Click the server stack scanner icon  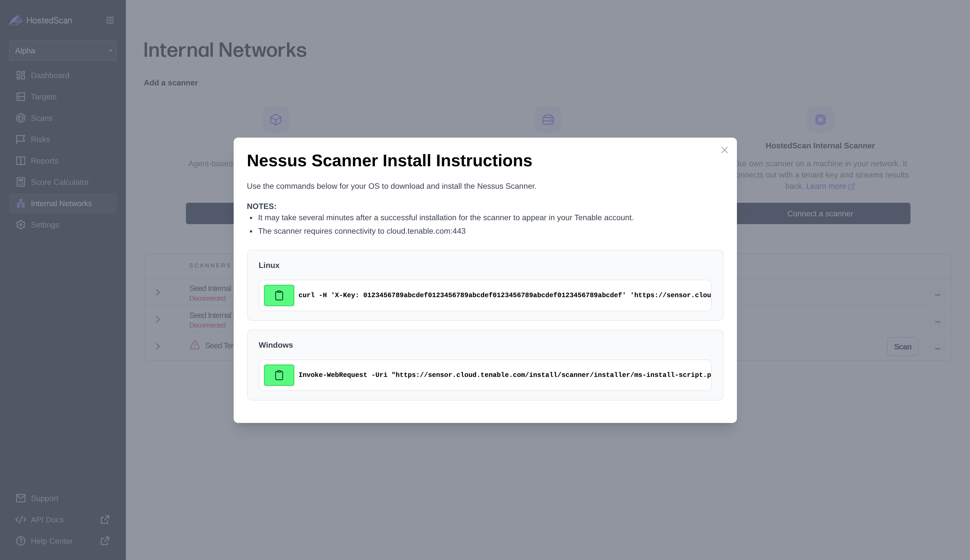click(548, 120)
